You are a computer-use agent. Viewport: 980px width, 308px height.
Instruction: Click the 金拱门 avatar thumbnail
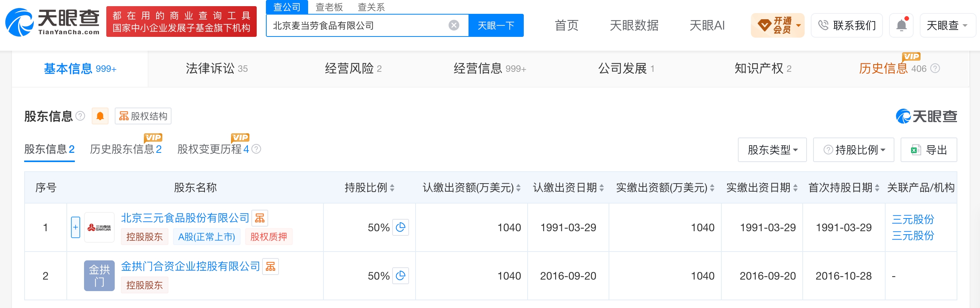pos(99,276)
